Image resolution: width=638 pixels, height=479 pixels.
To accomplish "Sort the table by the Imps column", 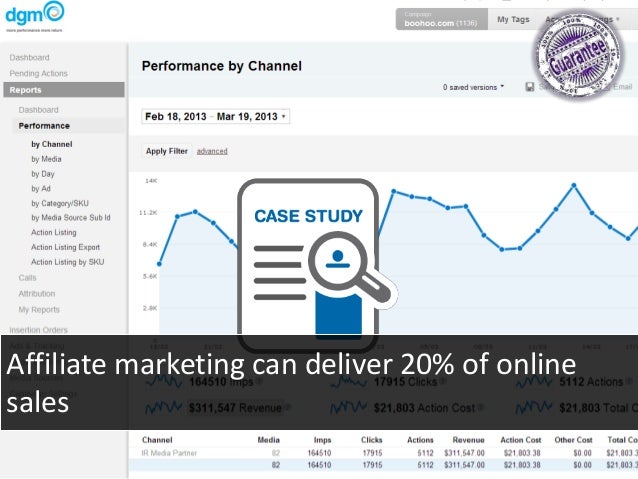I will click(x=322, y=440).
